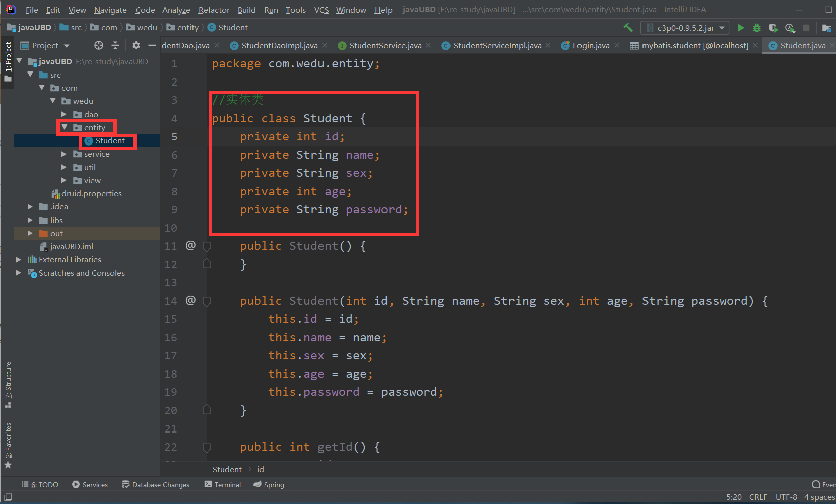Toggle the Favorites side panel

click(8, 446)
